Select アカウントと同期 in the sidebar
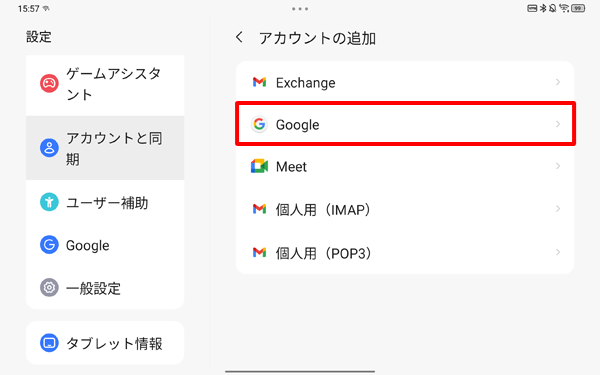This screenshot has width=600, height=375. (105, 148)
